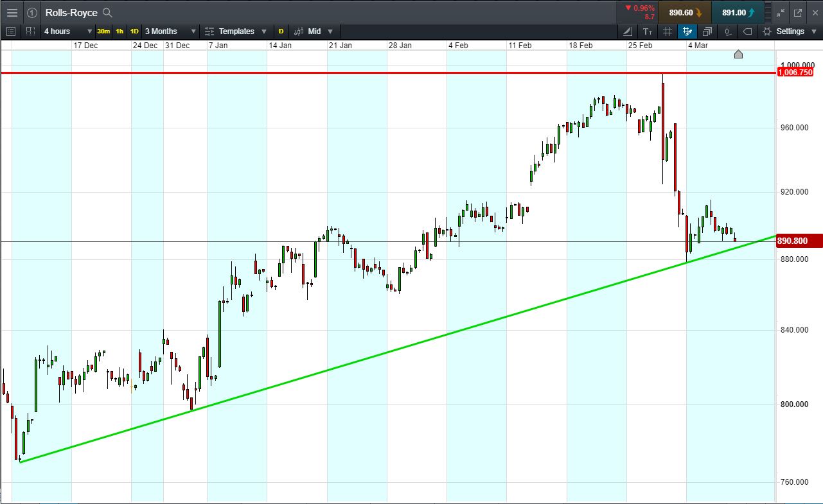Open the Settings gear icon

click(x=766, y=31)
